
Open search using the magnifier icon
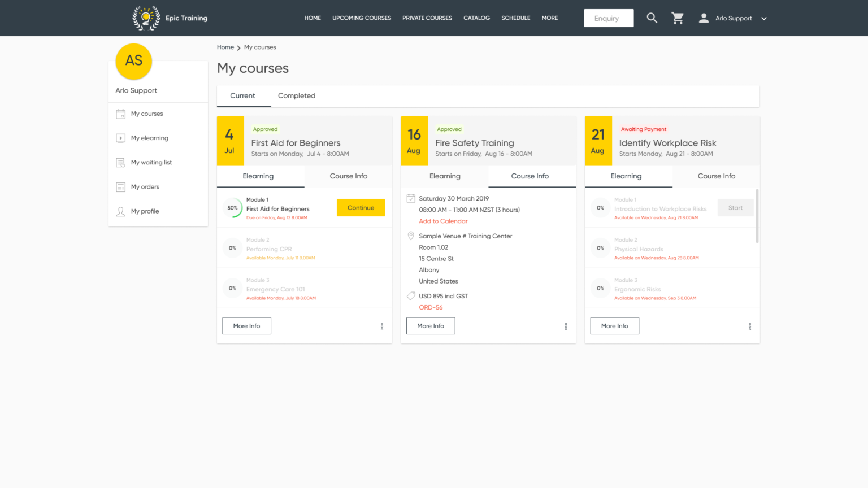coord(652,18)
